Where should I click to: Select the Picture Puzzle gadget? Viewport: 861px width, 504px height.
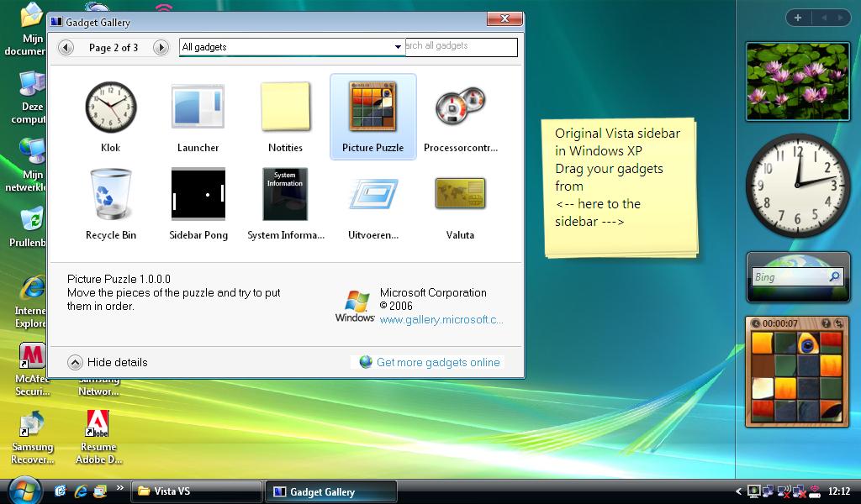coord(372,115)
